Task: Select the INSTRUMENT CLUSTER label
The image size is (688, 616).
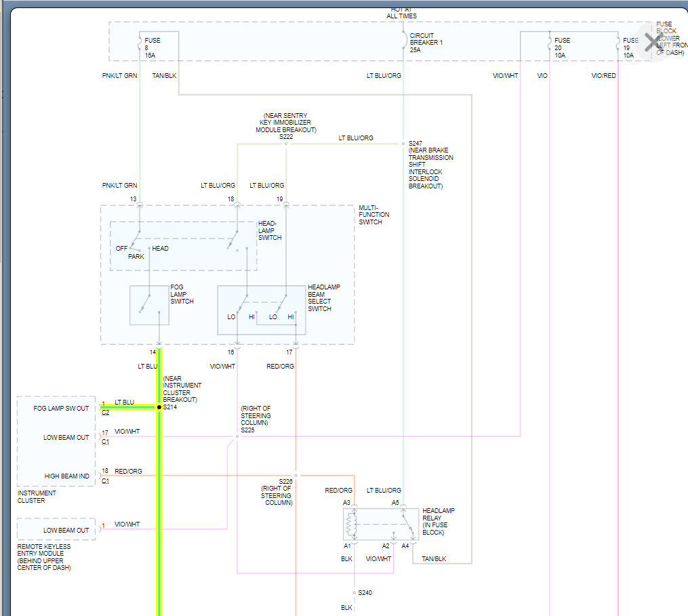Action: (37, 497)
